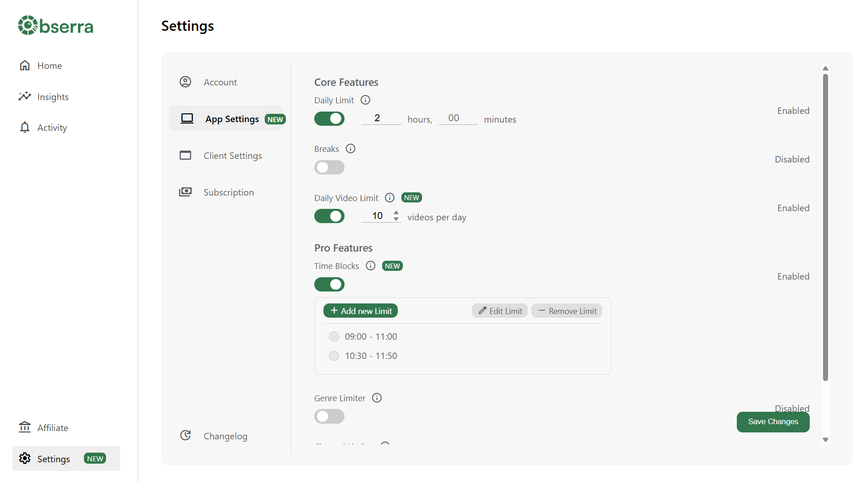Click the daily limit minutes field
The height and width of the screenshot is (482, 868).
coord(458,118)
